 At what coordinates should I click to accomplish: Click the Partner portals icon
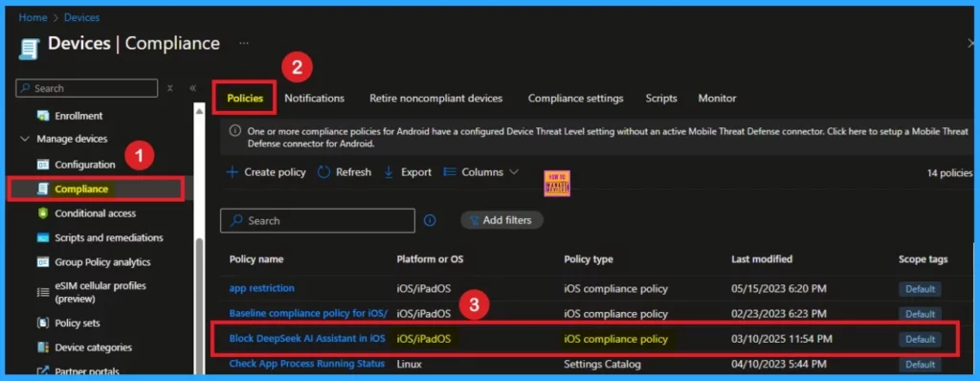[42, 371]
